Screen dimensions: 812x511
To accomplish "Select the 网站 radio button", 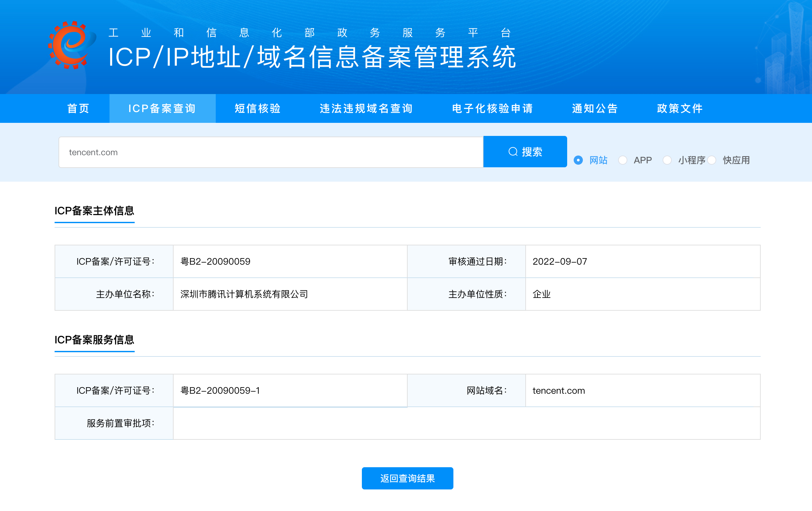I will click(x=578, y=160).
